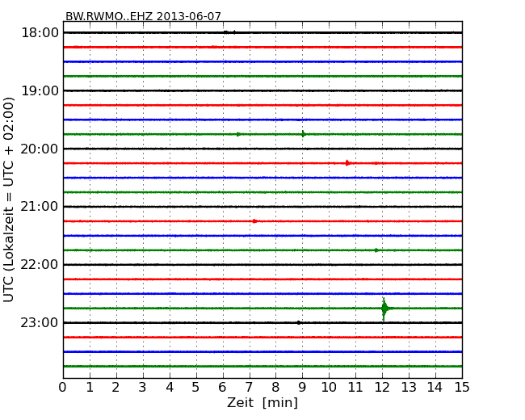Screen dimensions: 525x420
Task: Click the 21:00 time label
Action: [40, 207]
